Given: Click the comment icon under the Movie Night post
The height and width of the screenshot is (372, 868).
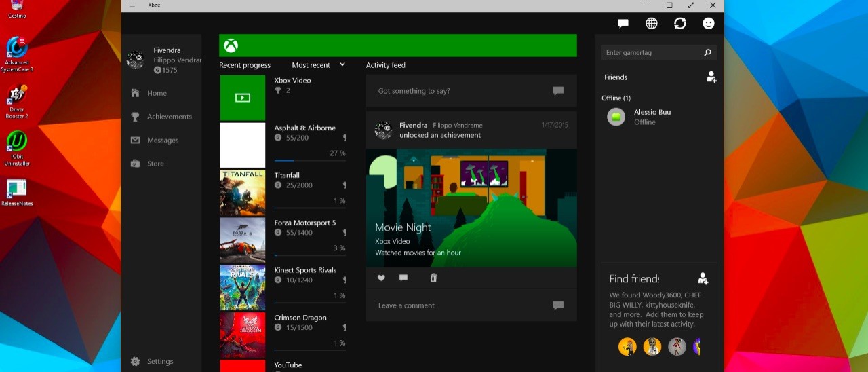Looking at the screenshot, I should (403, 278).
